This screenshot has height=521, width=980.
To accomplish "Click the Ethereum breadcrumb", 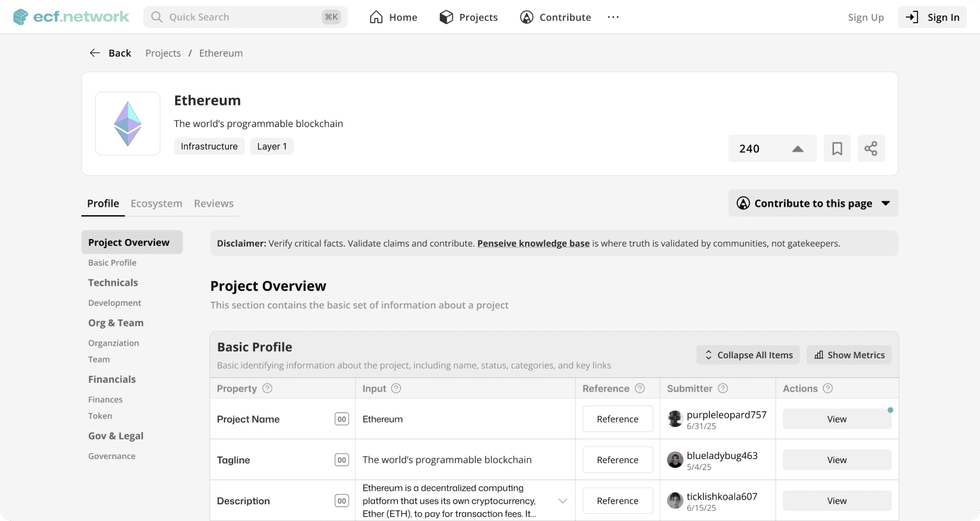I will [x=221, y=53].
